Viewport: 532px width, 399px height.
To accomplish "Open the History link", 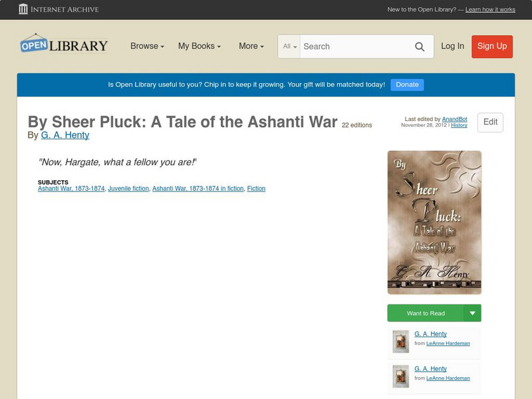I will click(459, 125).
